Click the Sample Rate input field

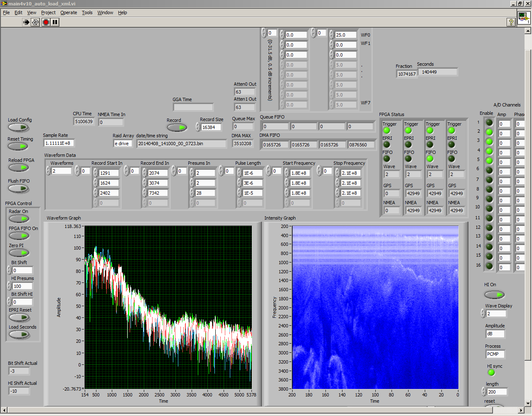(58, 143)
